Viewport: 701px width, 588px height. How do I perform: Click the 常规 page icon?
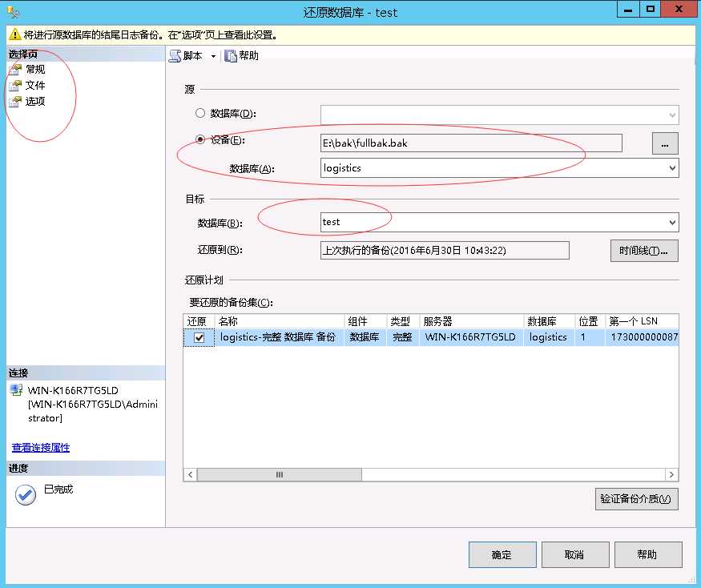tap(15, 70)
